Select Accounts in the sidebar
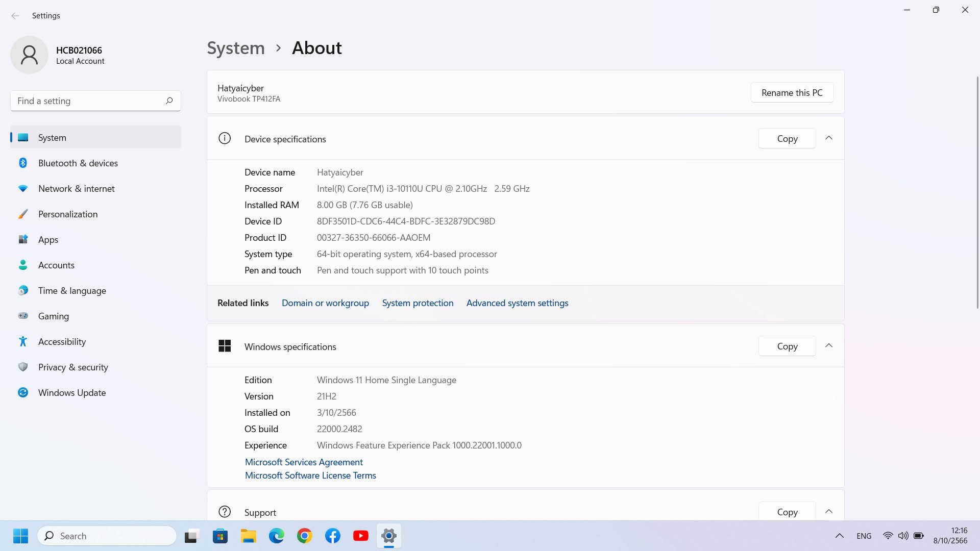 pos(95,265)
